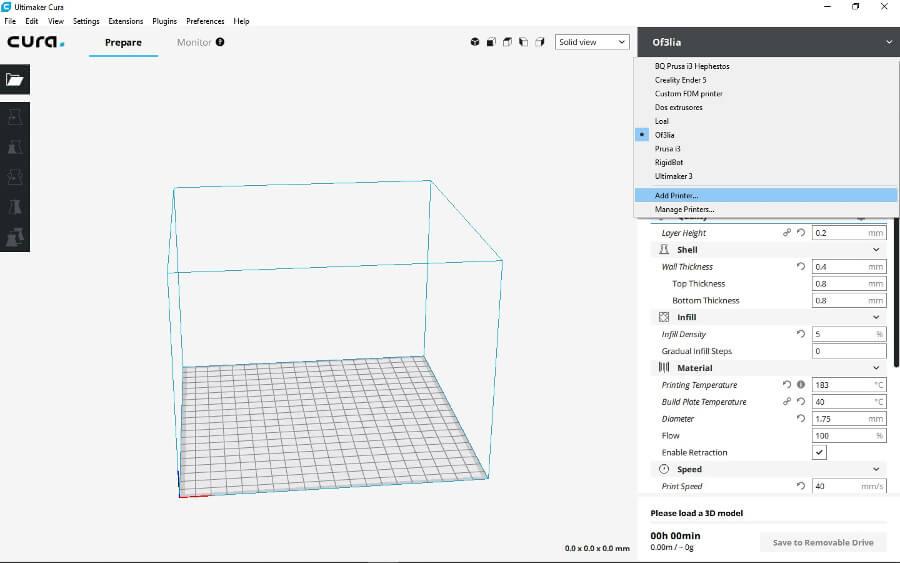The height and width of the screenshot is (563, 900).
Task: Click the info icon beside Printing Temperature
Action: click(x=801, y=385)
